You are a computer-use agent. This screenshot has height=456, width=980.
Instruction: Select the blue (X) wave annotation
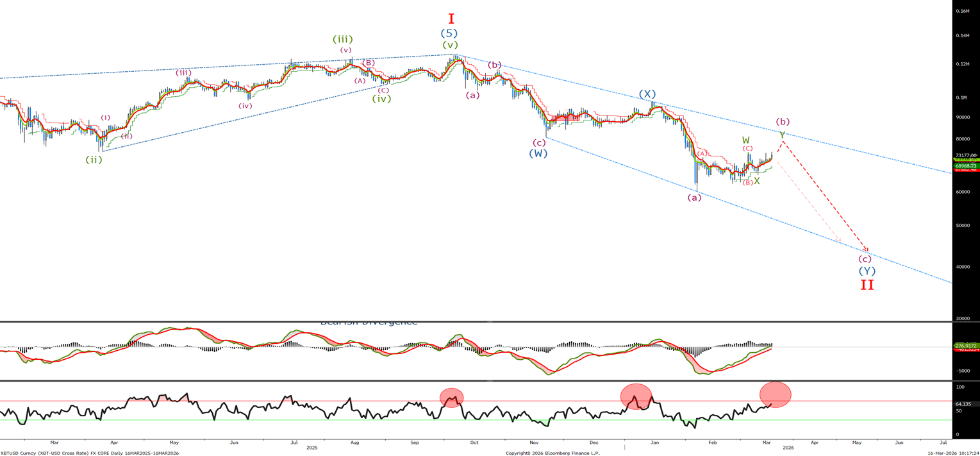(x=647, y=94)
